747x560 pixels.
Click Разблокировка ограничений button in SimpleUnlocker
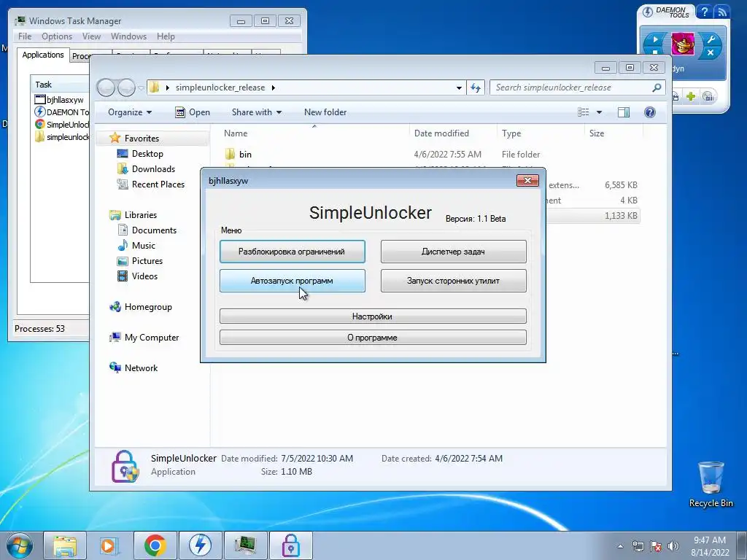tap(292, 252)
